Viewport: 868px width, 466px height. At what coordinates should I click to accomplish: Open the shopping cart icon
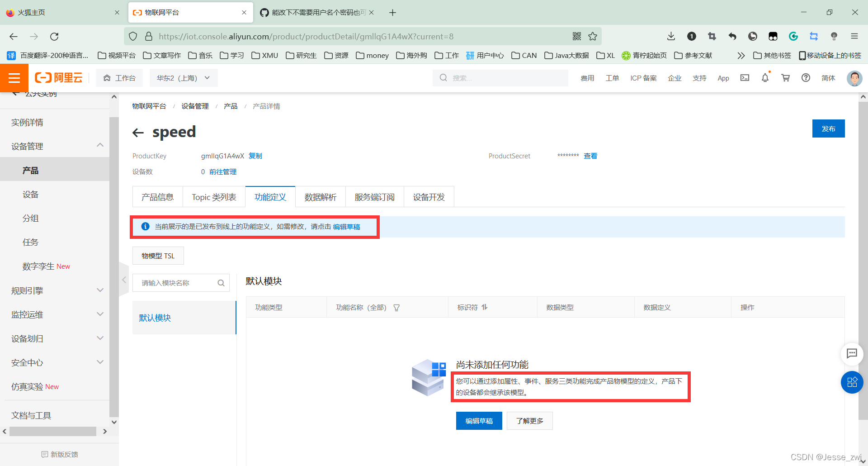[x=785, y=78]
